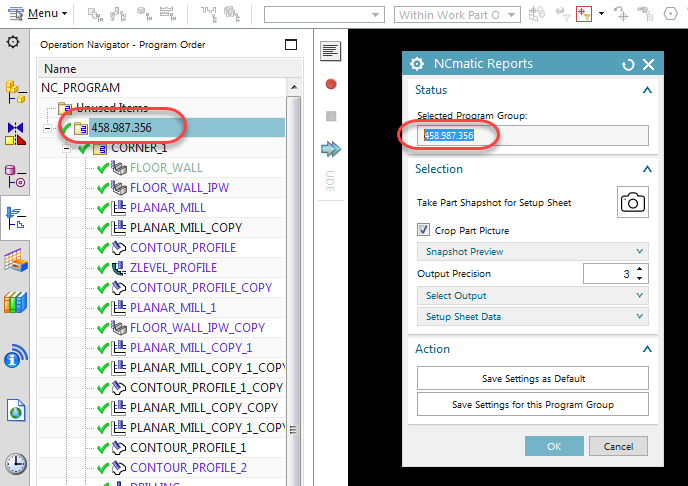Click the CONTOUR_PROFILE operation type icon
The height and width of the screenshot is (486, 688).
pyautogui.click(x=118, y=248)
